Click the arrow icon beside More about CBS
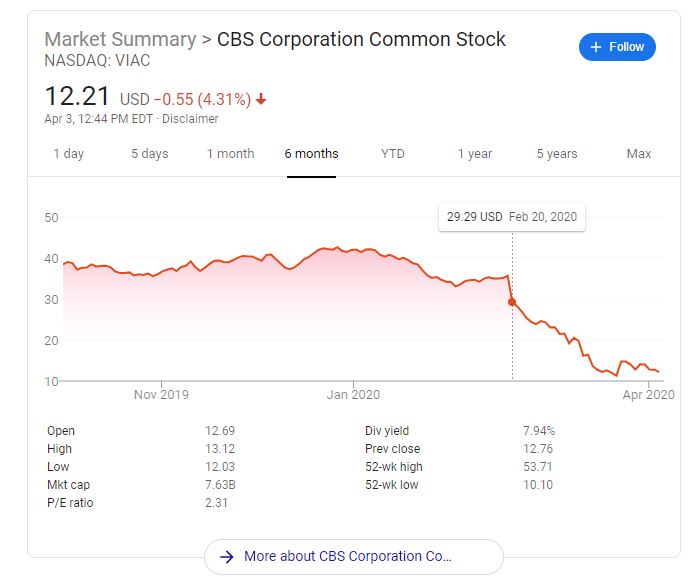The height and width of the screenshot is (577, 694). pos(227,557)
